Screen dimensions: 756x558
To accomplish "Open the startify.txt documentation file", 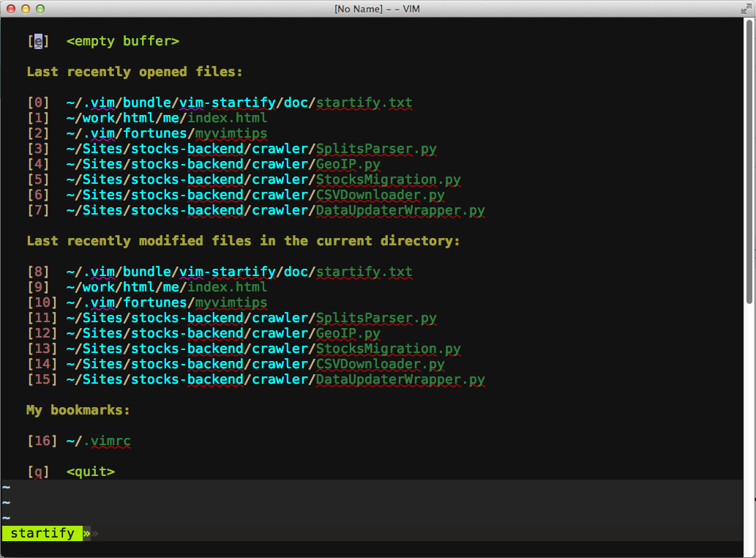I will (362, 103).
